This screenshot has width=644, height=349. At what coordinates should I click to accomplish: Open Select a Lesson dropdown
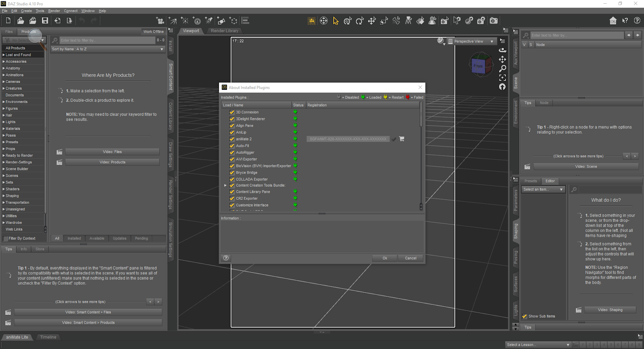538,345
